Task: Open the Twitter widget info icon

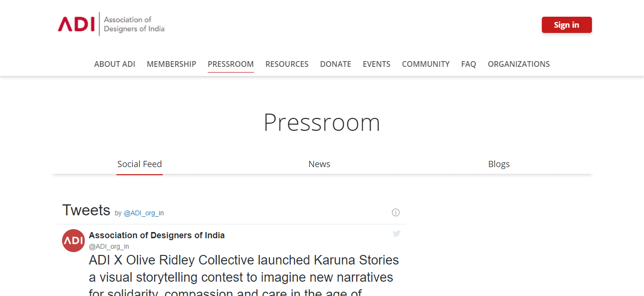Action: click(x=396, y=212)
